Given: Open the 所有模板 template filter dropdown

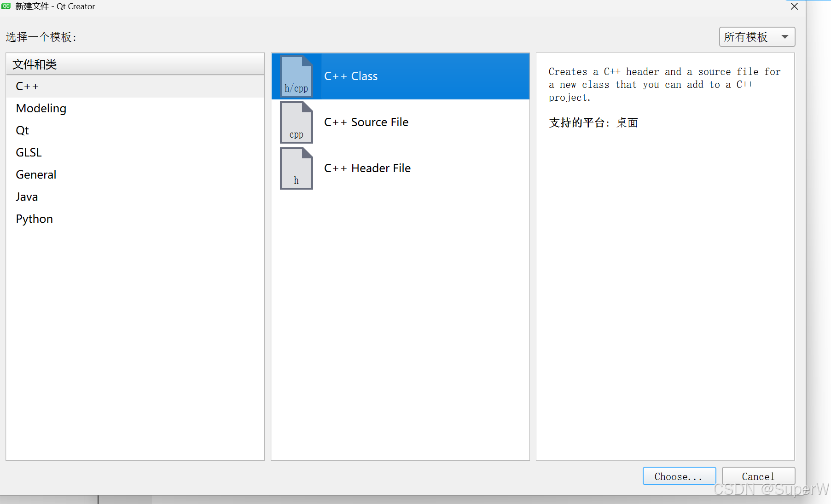Looking at the screenshot, I should tap(757, 37).
